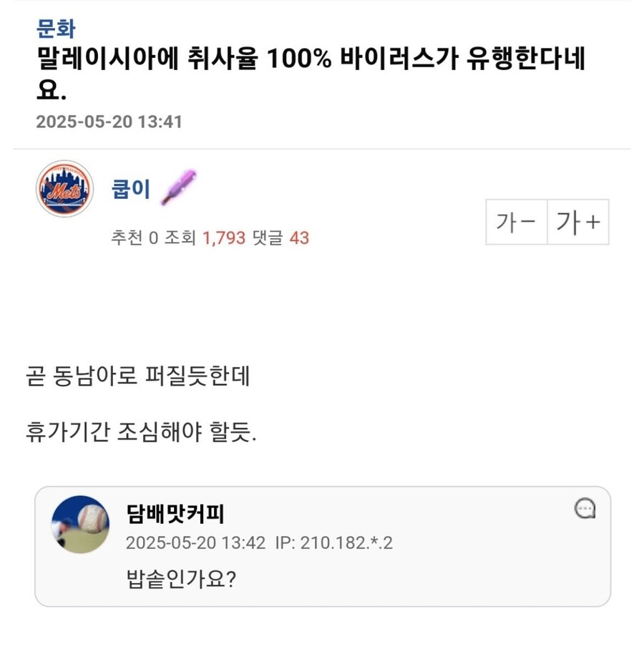644x647 pixels.
Task: Click the body line 휴가기간 조심해야 할듯.
Action: tap(140, 433)
